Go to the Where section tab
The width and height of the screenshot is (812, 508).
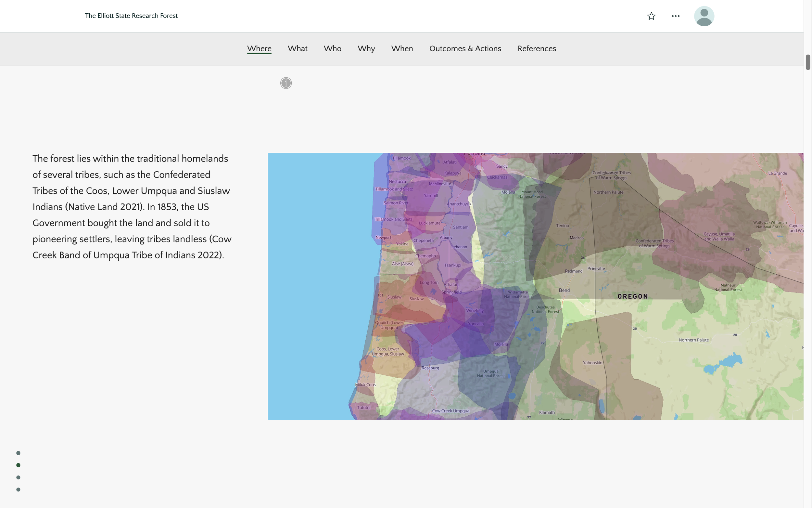coord(259,48)
